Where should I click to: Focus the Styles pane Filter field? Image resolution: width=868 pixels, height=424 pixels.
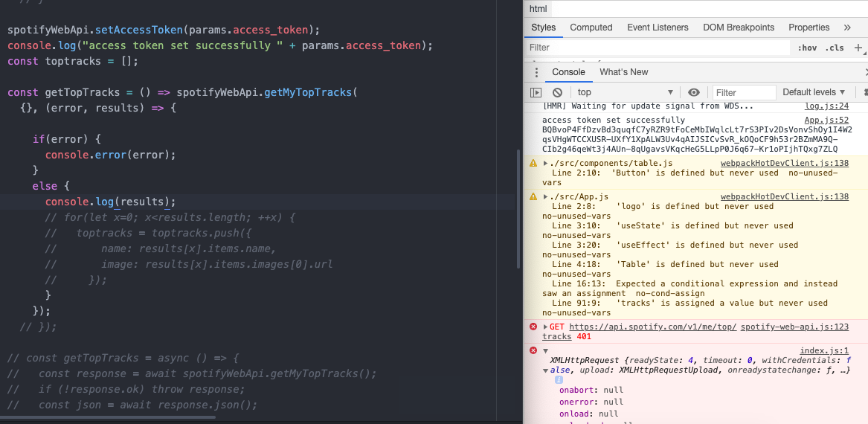(658, 48)
